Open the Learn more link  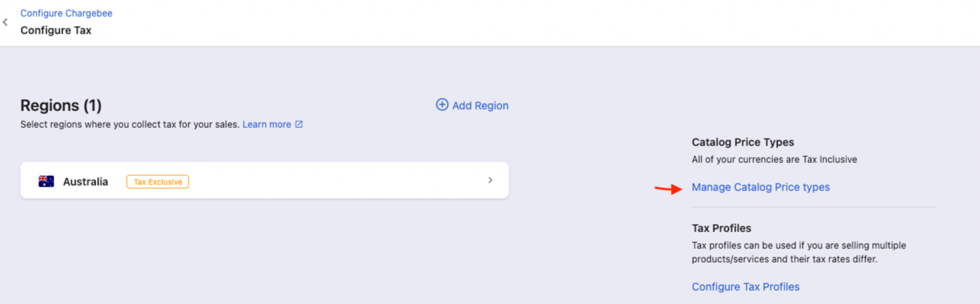(267, 125)
